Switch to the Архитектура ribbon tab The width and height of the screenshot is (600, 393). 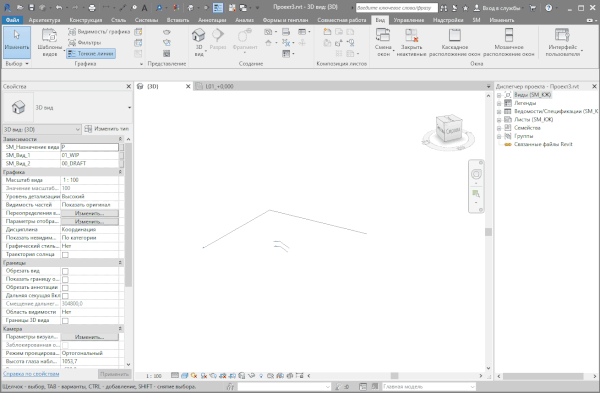[44, 20]
